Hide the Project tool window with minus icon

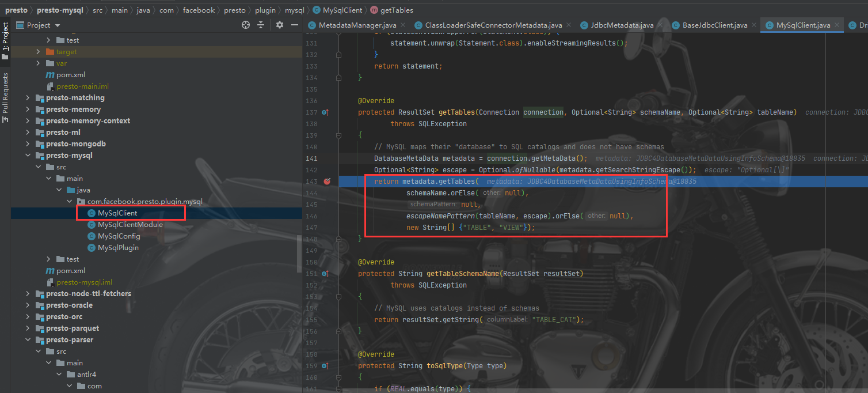pyautogui.click(x=294, y=25)
